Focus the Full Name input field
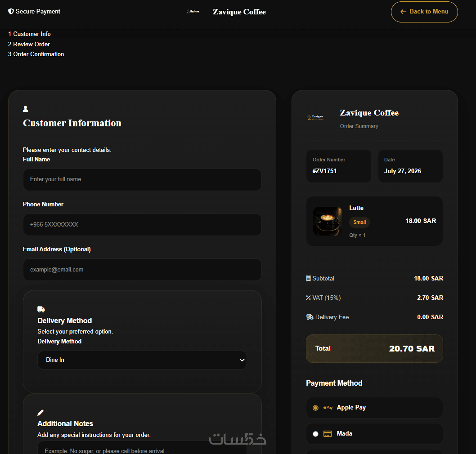This screenshot has height=454, width=476. coord(142,179)
